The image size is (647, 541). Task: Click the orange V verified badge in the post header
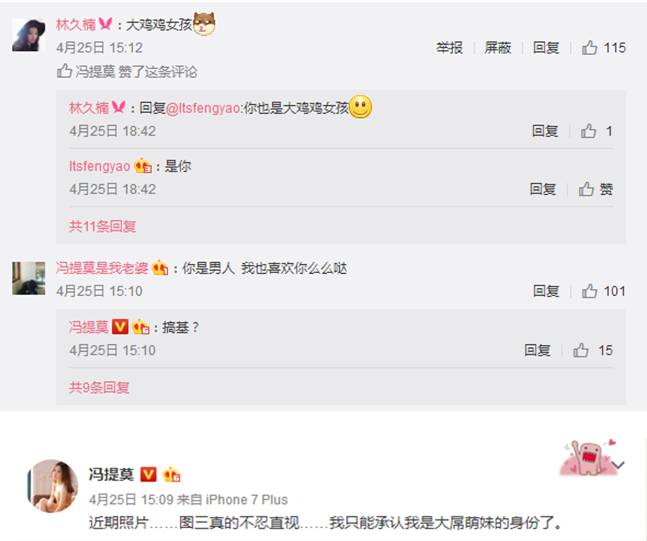pyautogui.click(x=149, y=474)
